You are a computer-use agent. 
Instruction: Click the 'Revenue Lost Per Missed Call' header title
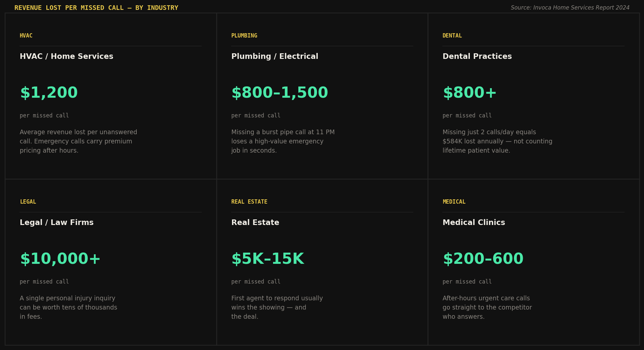point(96,8)
